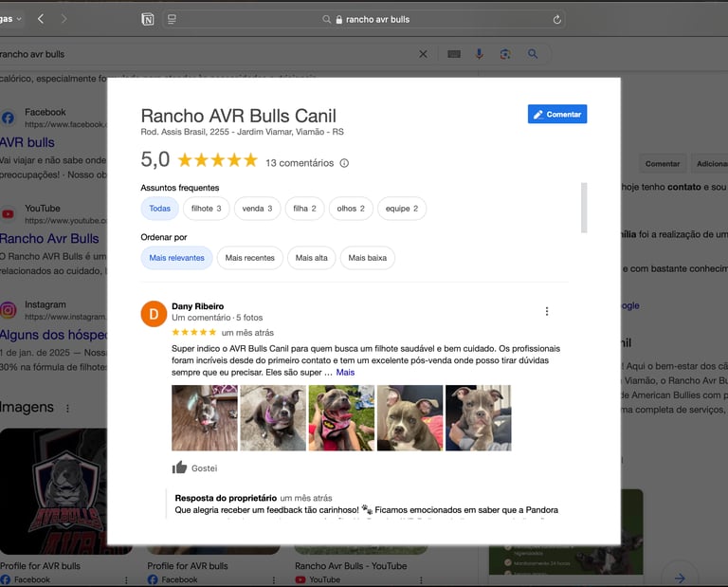This screenshot has height=587, width=728.
Task: Start voice search with the microphone icon
Action: pos(479,54)
